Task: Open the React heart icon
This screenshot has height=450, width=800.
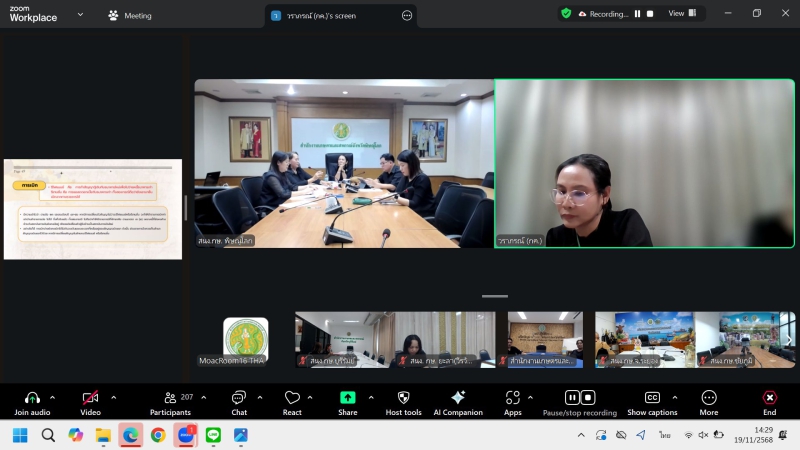Action: pyautogui.click(x=292, y=398)
